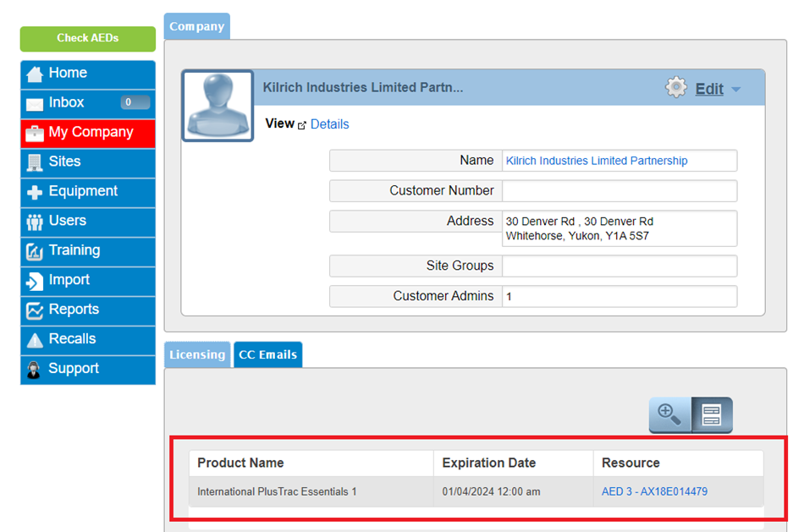The width and height of the screenshot is (804, 532).
Task: Click the list view layout icon
Action: click(712, 414)
